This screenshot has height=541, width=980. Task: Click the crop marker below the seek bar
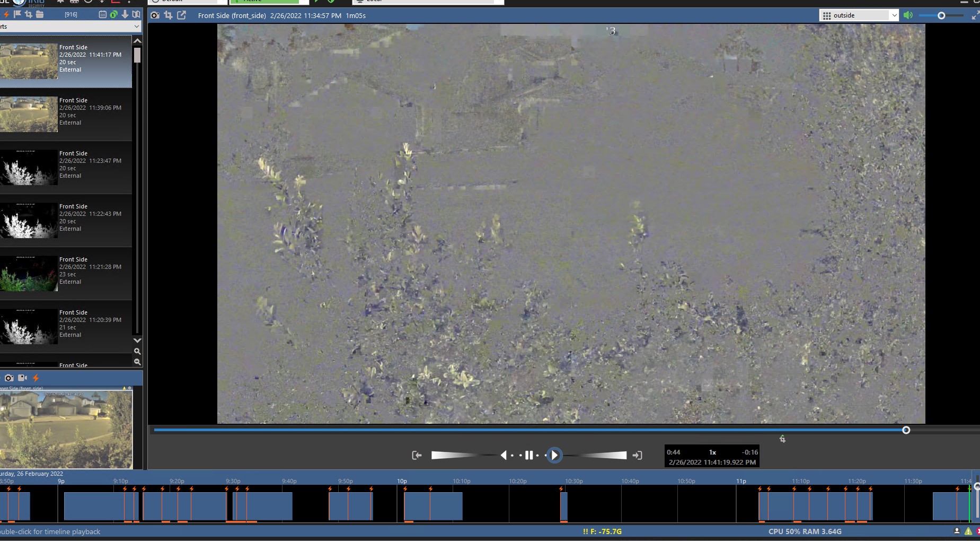coord(782,439)
